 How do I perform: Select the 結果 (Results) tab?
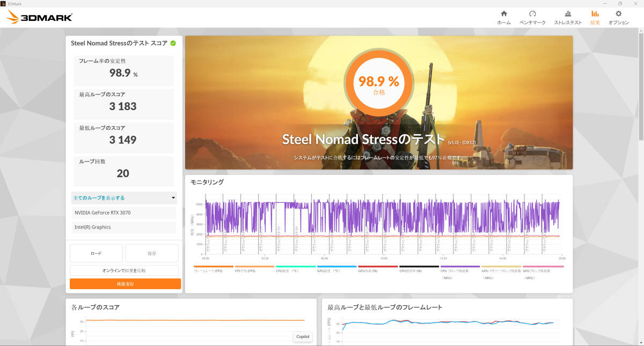point(595,18)
